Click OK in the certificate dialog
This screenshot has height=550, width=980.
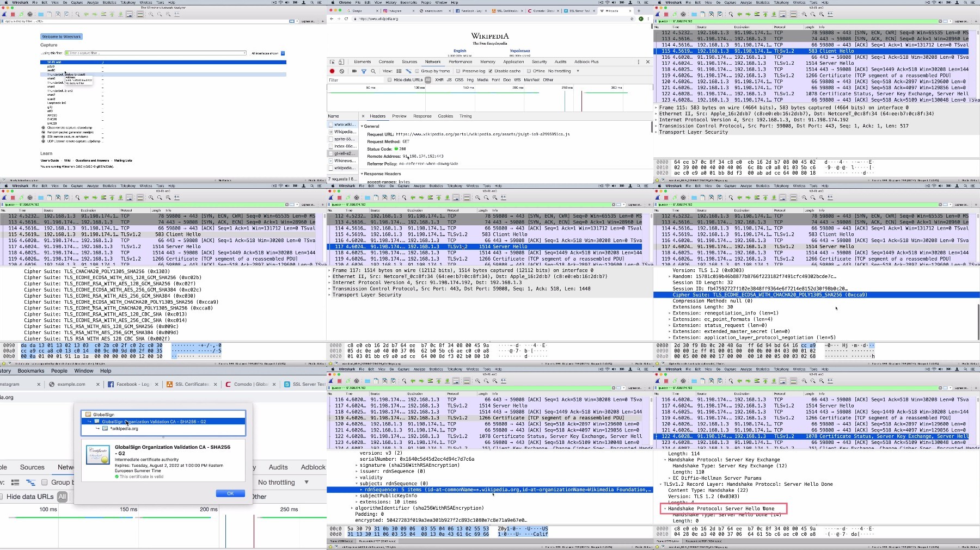pos(230,493)
